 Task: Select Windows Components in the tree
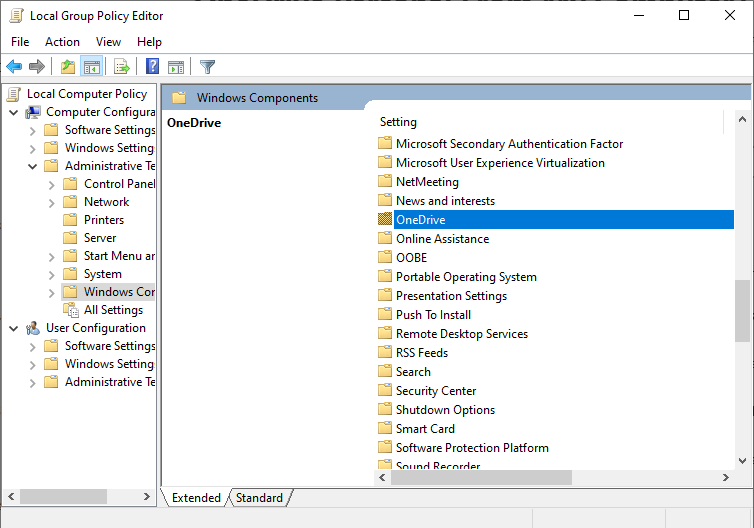(x=119, y=292)
